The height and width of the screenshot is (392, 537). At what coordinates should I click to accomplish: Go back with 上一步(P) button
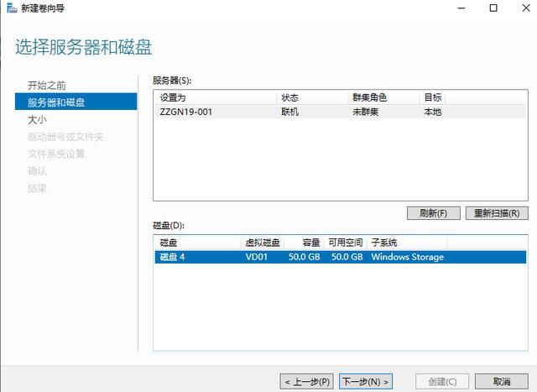tap(306, 381)
